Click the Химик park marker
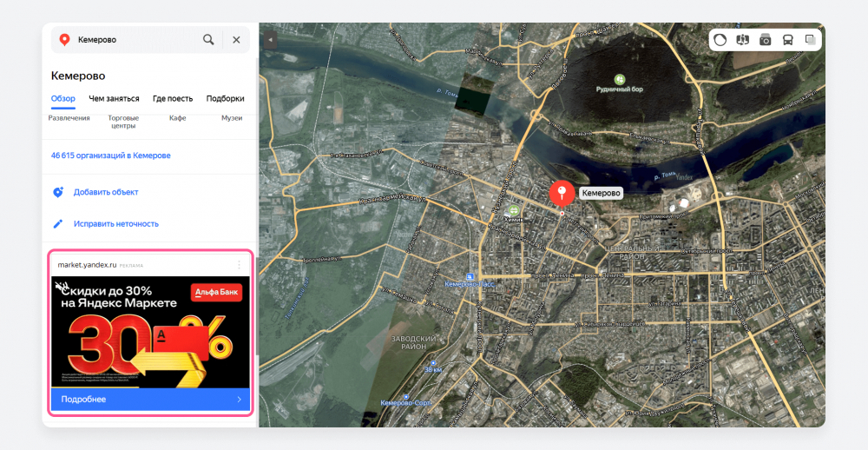Screen dimensions: 868x450 pos(514,210)
